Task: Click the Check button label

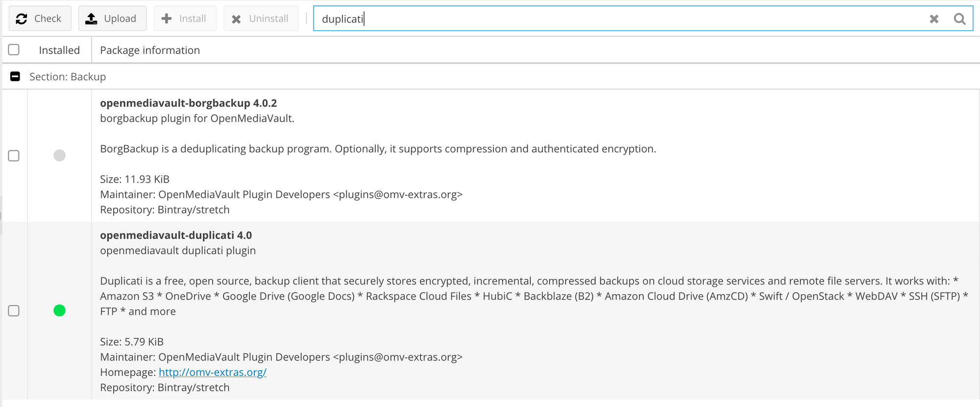Action: 48,19
